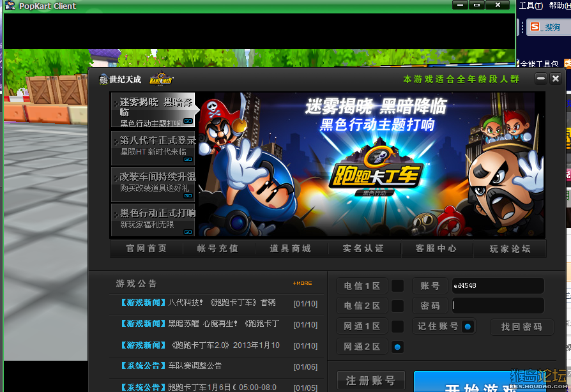Screen dimensions: 571x392
Task: Click the 世纪天成 logo in the launcher header
Action: point(120,79)
